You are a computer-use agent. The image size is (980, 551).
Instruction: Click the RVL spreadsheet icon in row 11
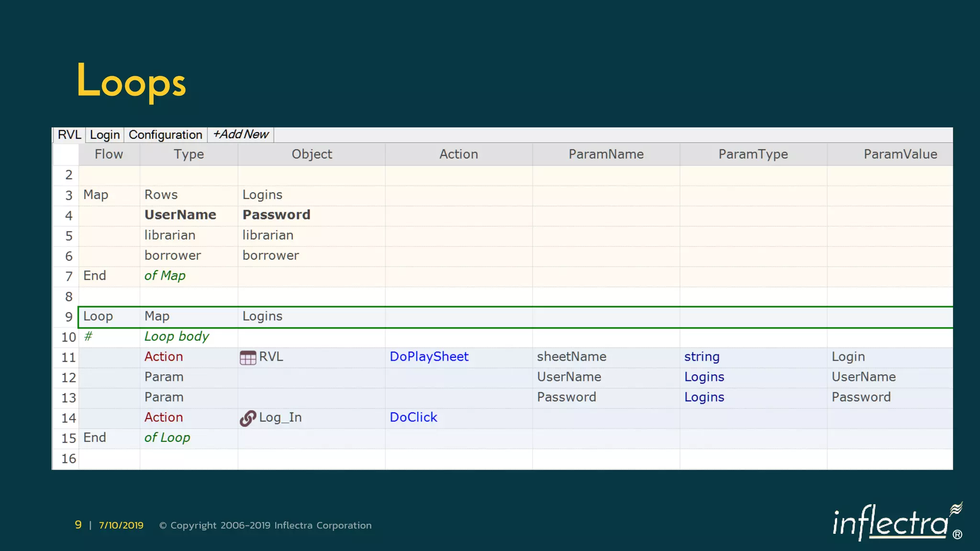coord(247,358)
